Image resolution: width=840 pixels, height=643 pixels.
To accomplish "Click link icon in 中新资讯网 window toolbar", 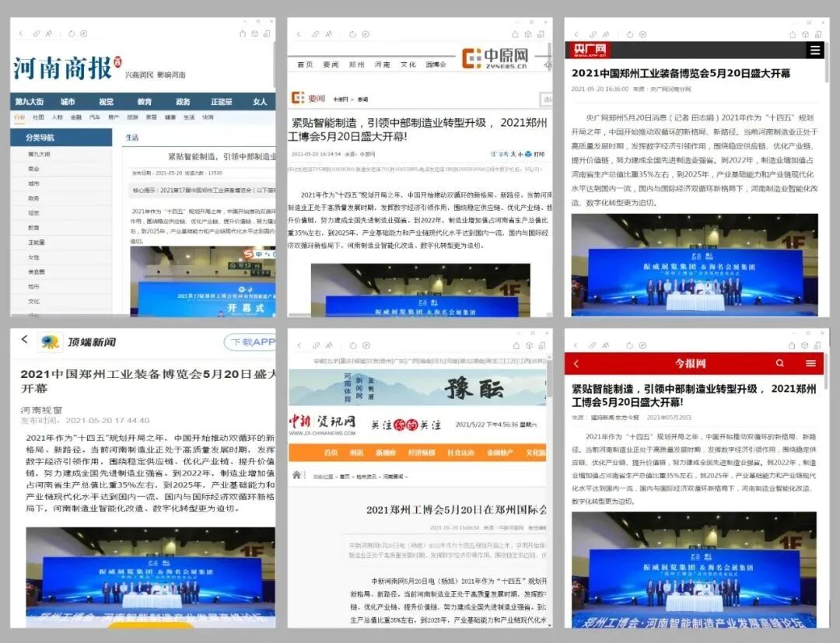I will tap(316, 346).
